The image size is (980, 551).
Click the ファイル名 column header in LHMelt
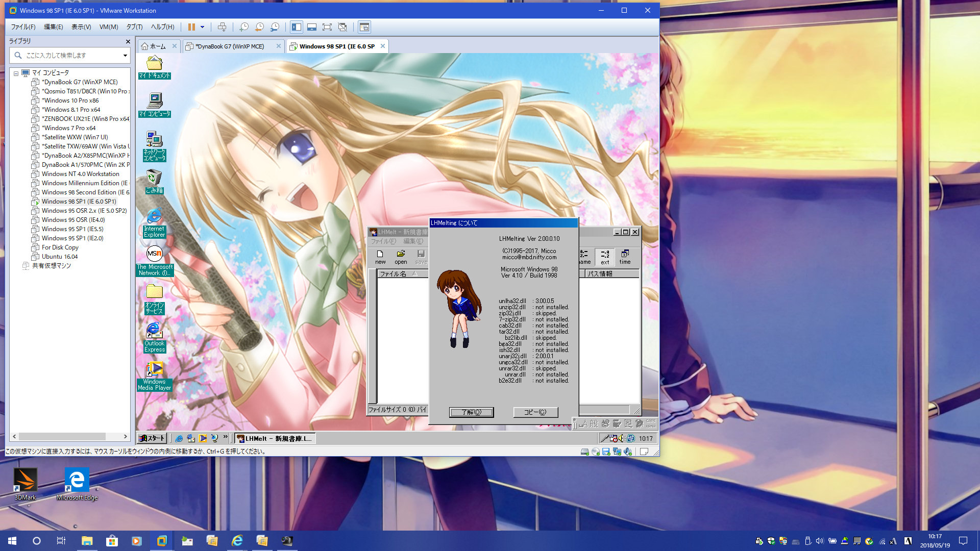pos(402,274)
